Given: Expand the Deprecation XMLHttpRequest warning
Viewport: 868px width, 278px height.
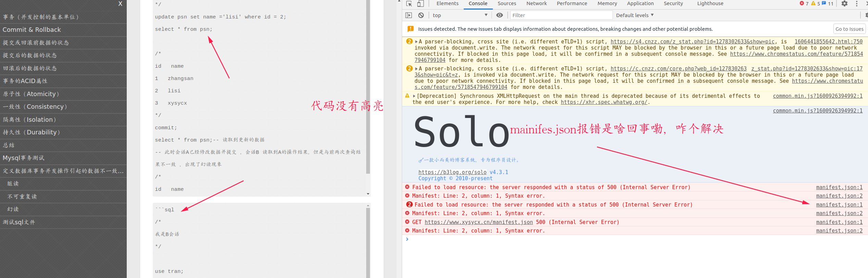Looking at the screenshot, I should point(414,96).
